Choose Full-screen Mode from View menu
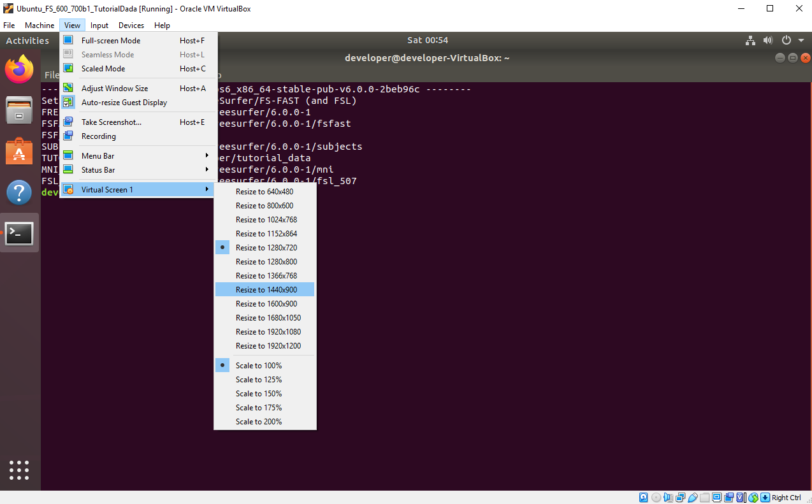812x504 pixels. 111,41
